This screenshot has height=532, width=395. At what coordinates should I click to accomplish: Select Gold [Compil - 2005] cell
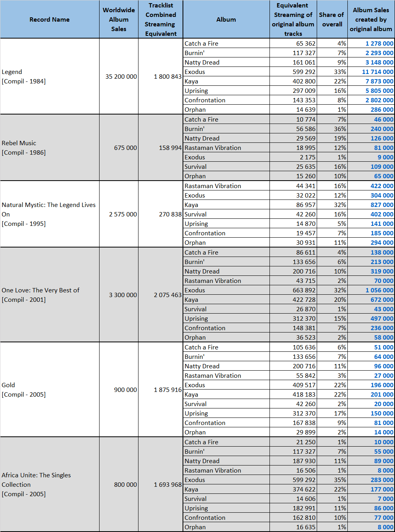(x=50, y=390)
